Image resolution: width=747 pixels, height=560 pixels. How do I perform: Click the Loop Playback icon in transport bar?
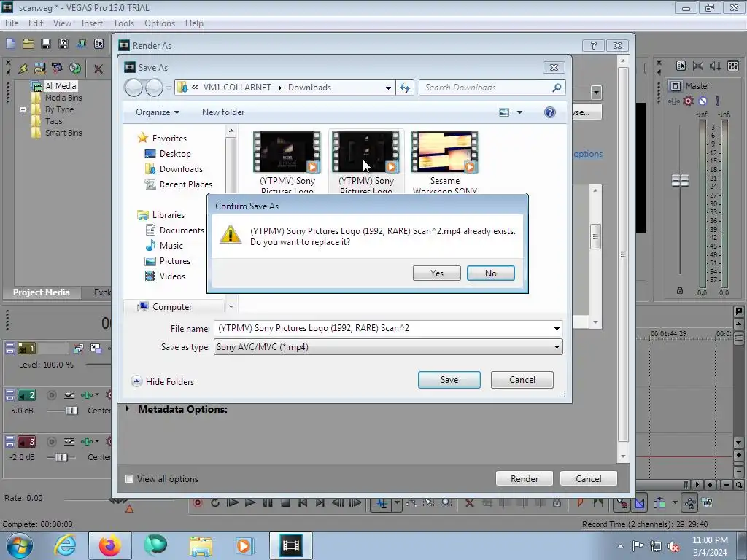[215, 503]
